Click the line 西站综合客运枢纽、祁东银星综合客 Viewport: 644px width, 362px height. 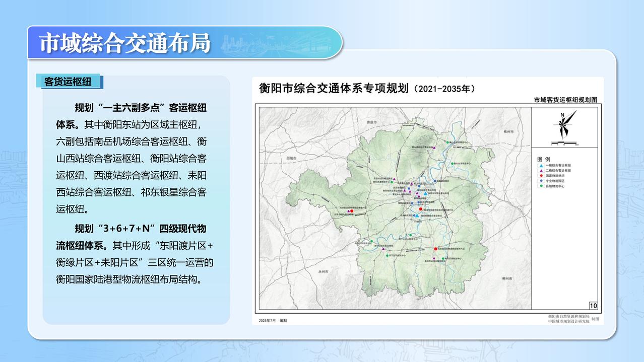[131, 192]
